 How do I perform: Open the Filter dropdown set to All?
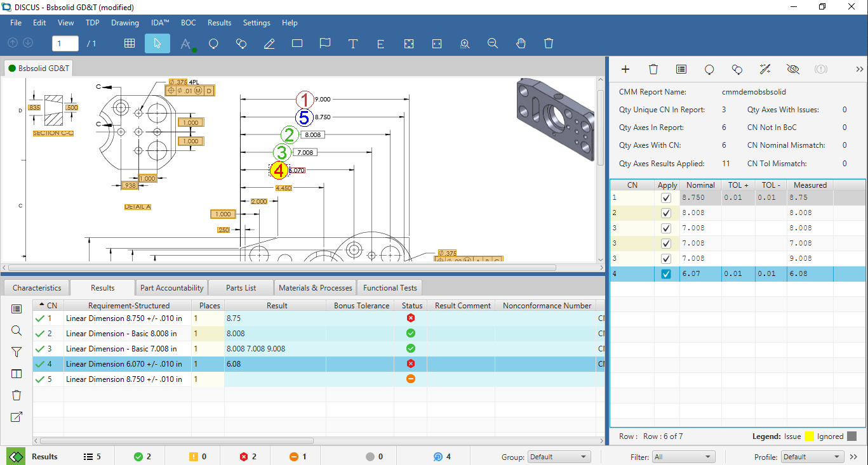(683, 457)
